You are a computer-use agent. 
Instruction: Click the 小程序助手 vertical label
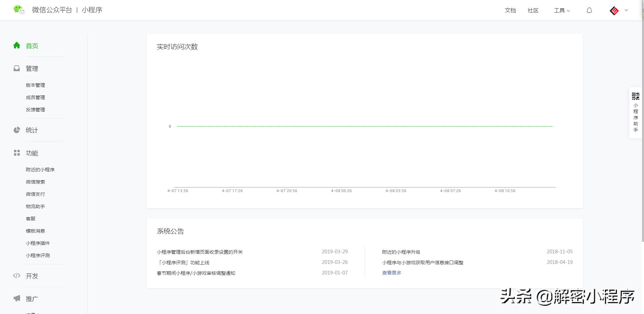tap(636, 117)
